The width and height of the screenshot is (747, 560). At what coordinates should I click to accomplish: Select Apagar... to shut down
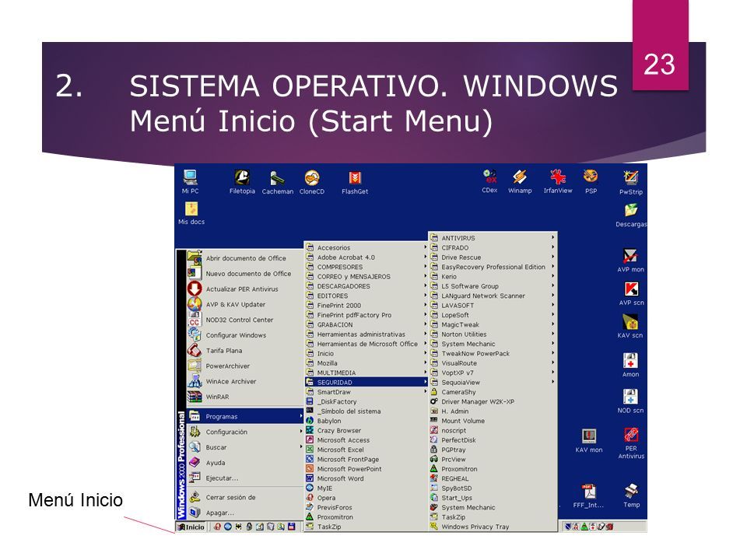pyautogui.click(x=245, y=513)
